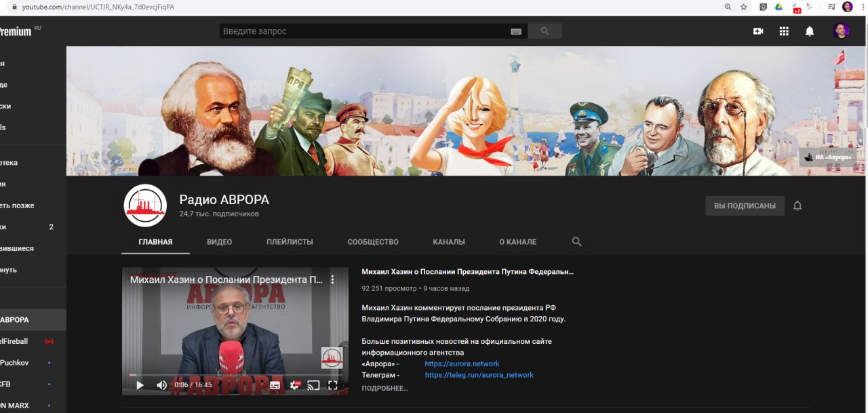Click the video title overlay text in player

click(226, 279)
